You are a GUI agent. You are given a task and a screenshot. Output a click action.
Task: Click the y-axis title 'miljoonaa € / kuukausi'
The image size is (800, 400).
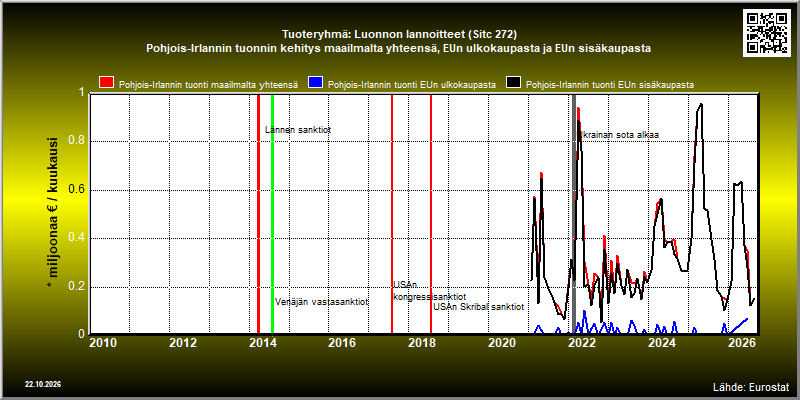pyautogui.click(x=53, y=213)
